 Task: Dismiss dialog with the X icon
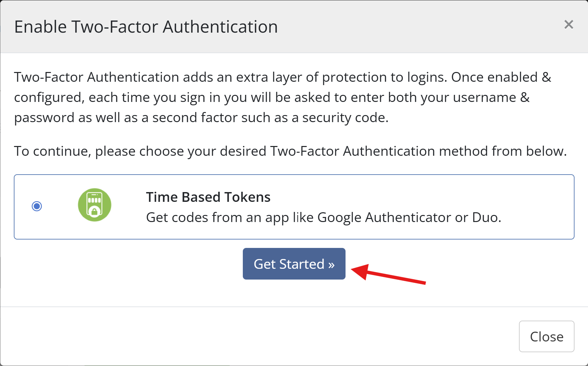(x=568, y=25)
